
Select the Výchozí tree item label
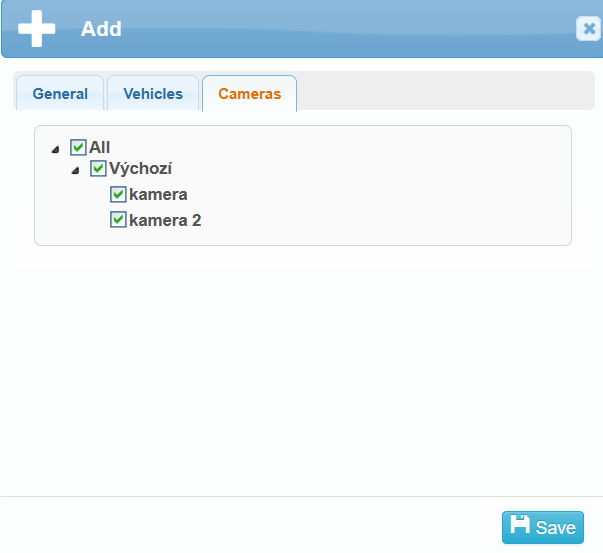(x=141, y=169)
